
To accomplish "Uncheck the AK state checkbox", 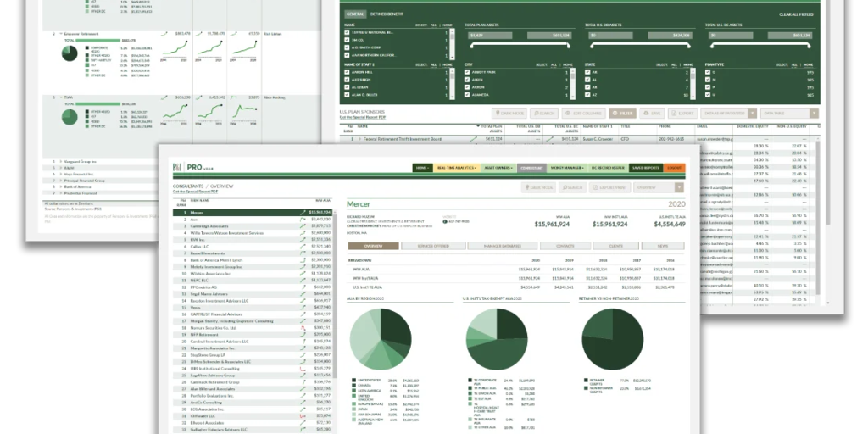I will click(587, 72).
